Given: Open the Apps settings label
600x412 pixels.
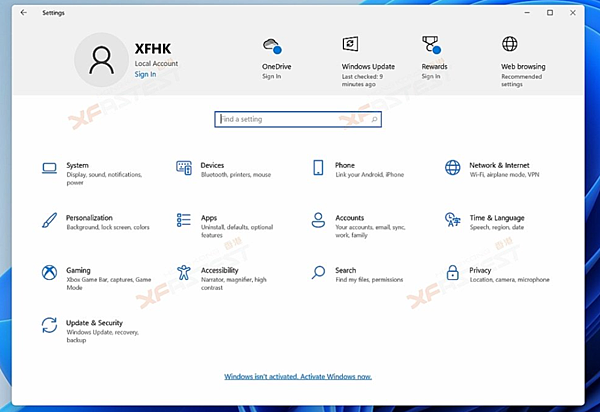Looking at the screenshot, I should click(209, 218).
